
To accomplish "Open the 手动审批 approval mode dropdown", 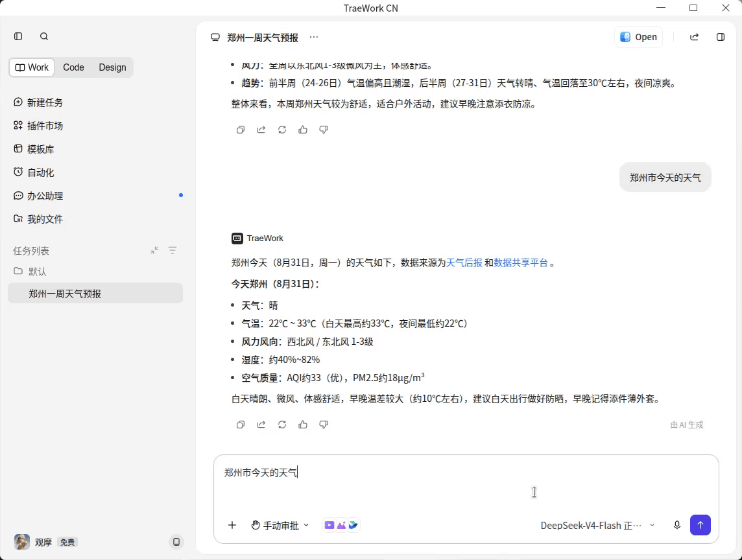I will [x=280, y=526].
